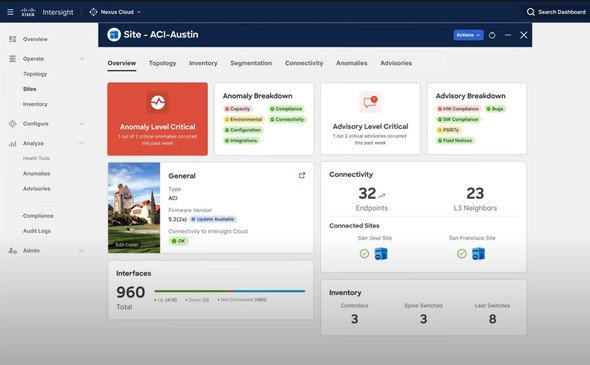
Task: Open the Nexus Cloud service dropdown
Action: [x=115, y=12]
